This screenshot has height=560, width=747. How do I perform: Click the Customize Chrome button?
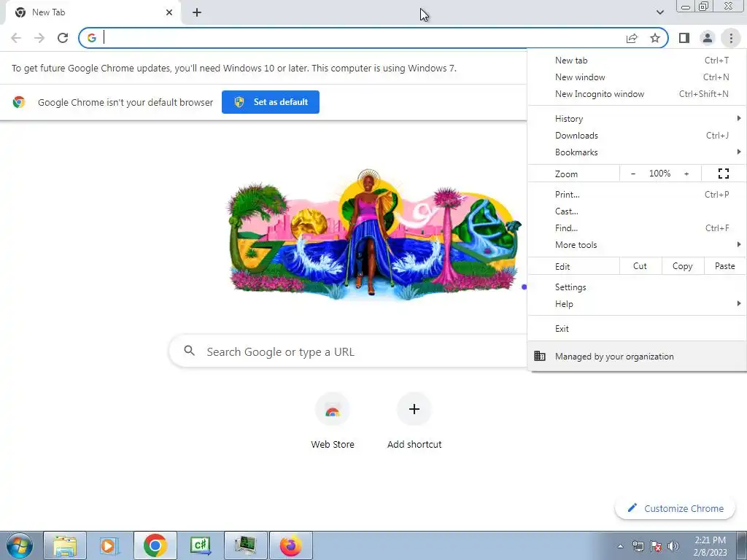click(676, 508)
